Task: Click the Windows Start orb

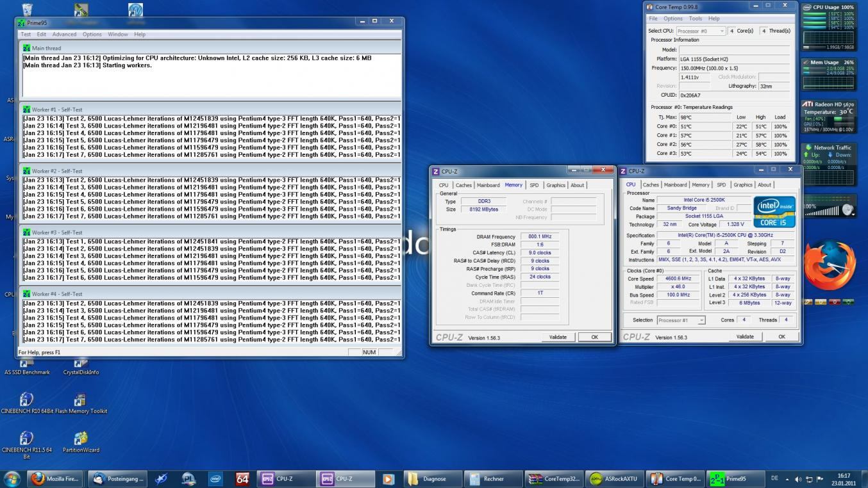Action: (12, 478)
